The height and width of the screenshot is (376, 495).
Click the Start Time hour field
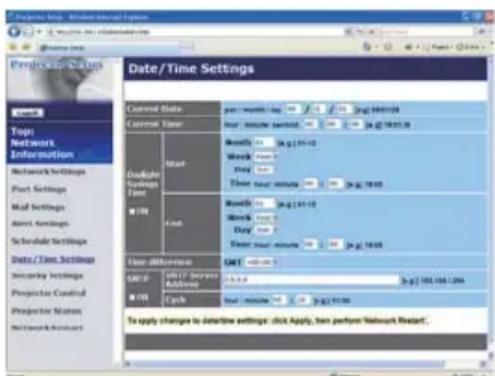(310, 183)
